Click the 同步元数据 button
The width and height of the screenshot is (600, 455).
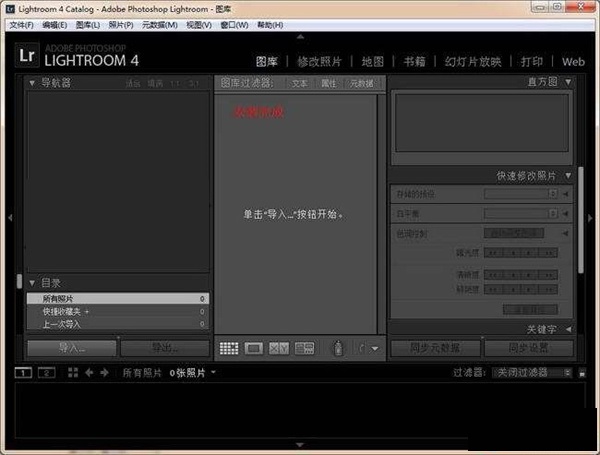[435, 348]
